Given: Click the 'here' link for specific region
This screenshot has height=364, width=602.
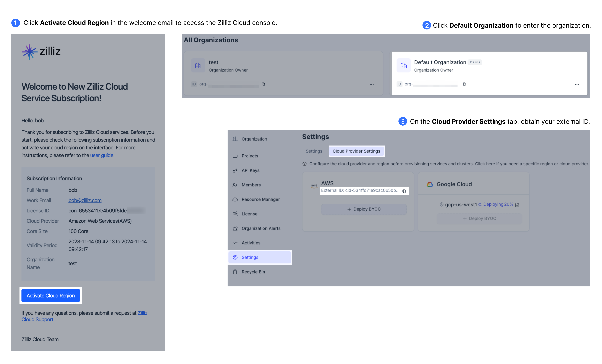Looking at the screenshot, I should (x=490, y=164).
